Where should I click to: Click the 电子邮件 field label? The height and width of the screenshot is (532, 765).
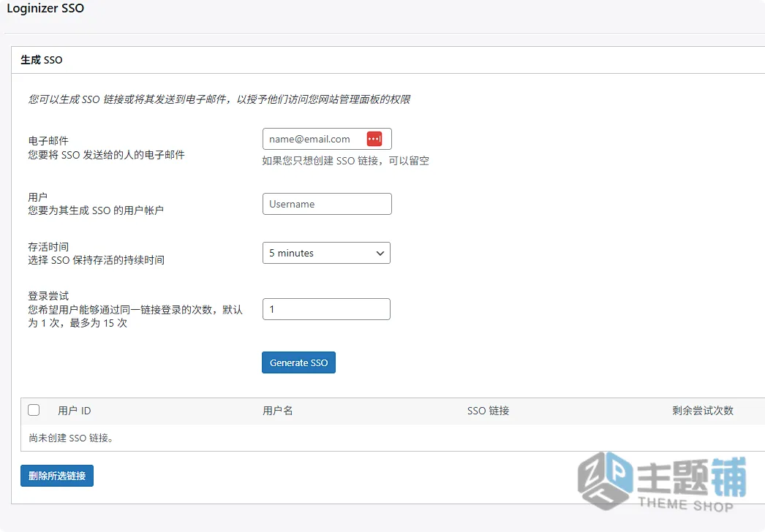48,141
